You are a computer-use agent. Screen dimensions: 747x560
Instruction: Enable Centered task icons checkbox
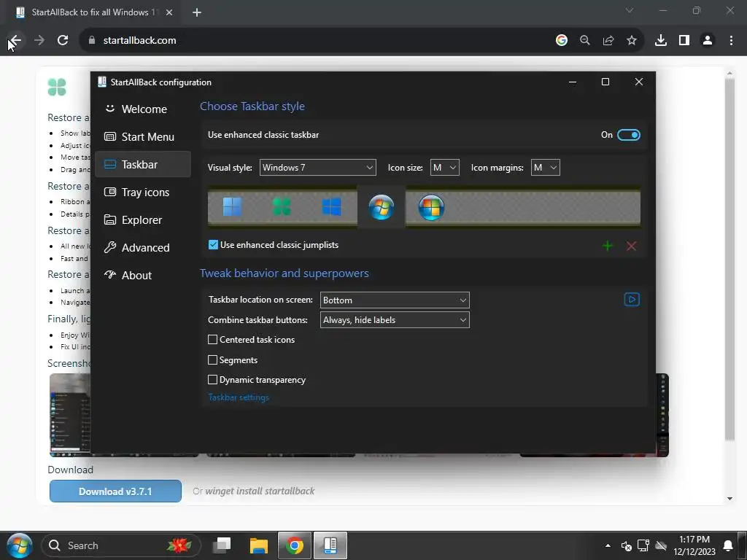click(212, 340)
